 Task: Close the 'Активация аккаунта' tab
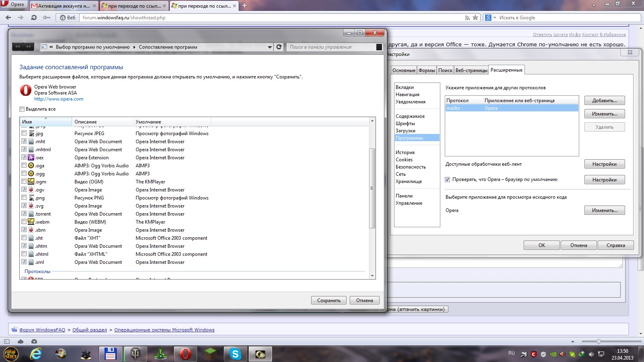(x=95, y=6)
